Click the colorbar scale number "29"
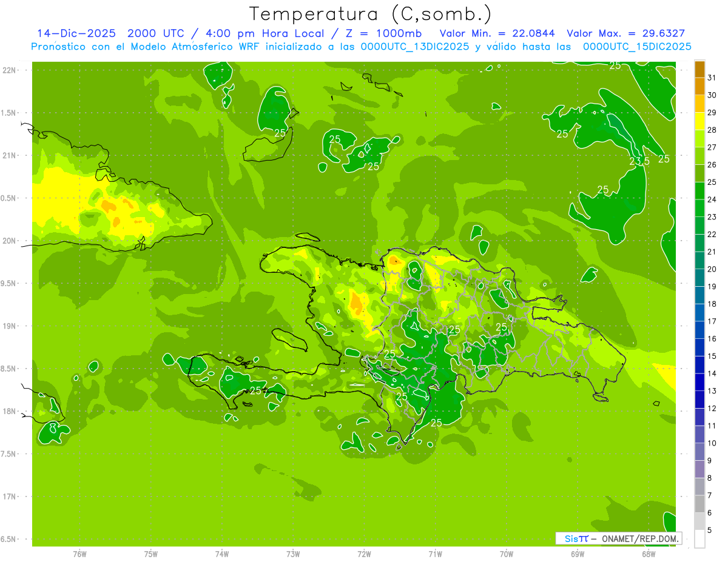Image resolution: width=728 pixels, height=562 pixels. coord(712,112)
